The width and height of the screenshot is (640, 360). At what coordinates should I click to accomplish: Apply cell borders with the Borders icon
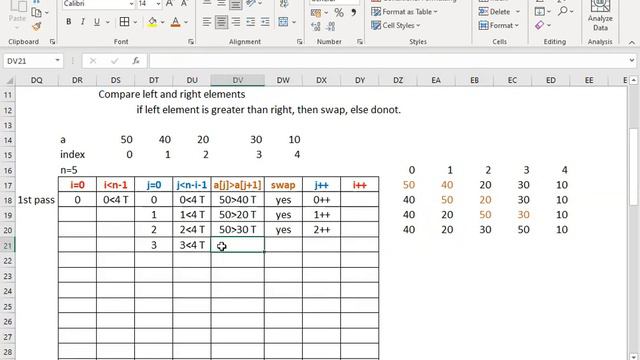(124, 22)
